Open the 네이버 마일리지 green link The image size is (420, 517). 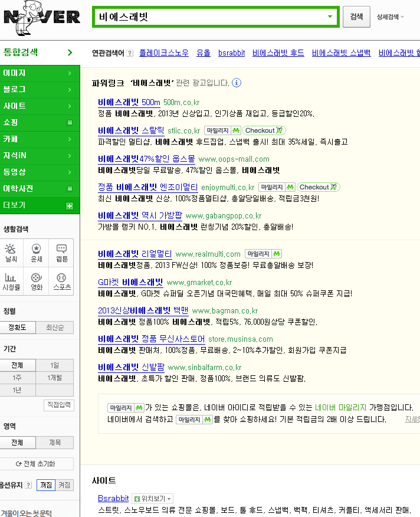tap(340, 408)
